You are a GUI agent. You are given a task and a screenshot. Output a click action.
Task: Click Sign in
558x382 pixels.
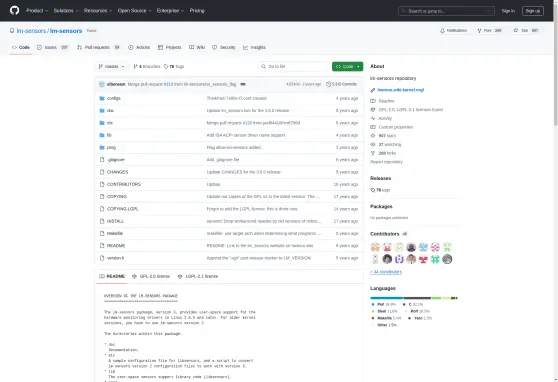508,11
